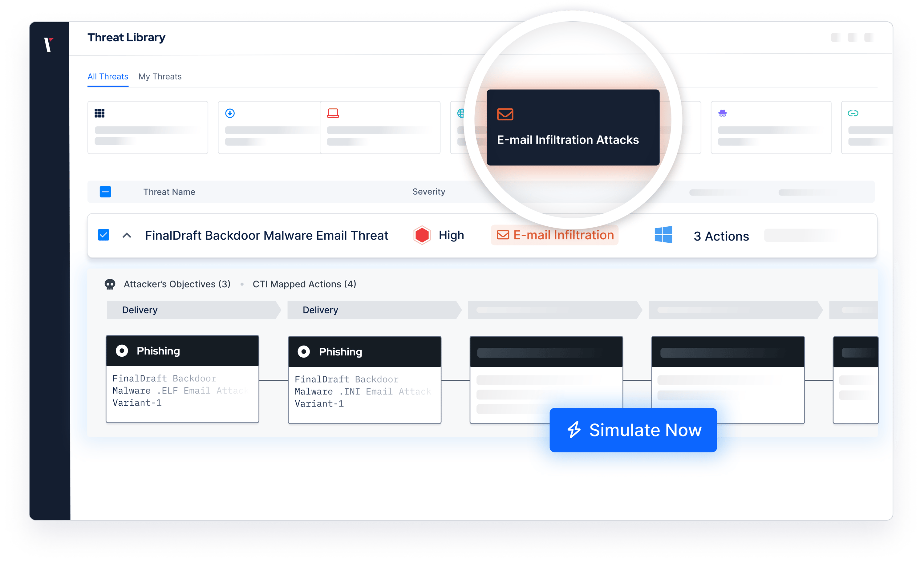Screen dimensions: 924x563
Task: Select the E-mail Infiltration Attacks category icon
Action: tap(505, 114)
